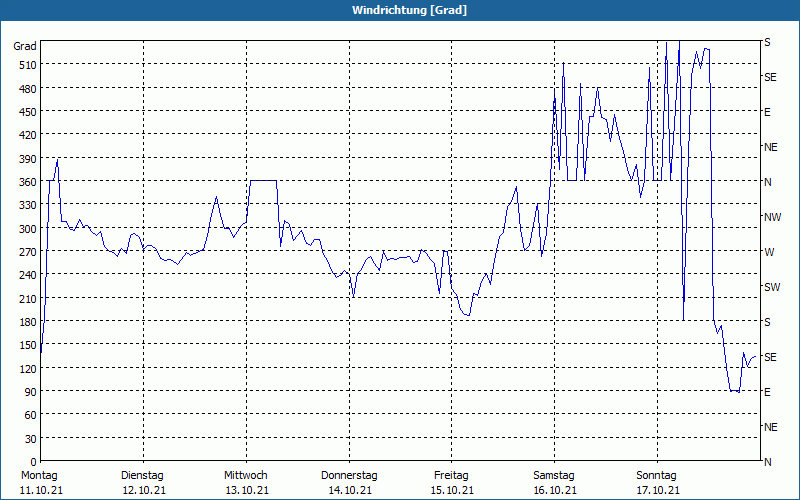Image resolution: width=800 pixels, height=500 pixels.
Task: Click the NW compass label on right axis
Action: (x=771, y=217)
